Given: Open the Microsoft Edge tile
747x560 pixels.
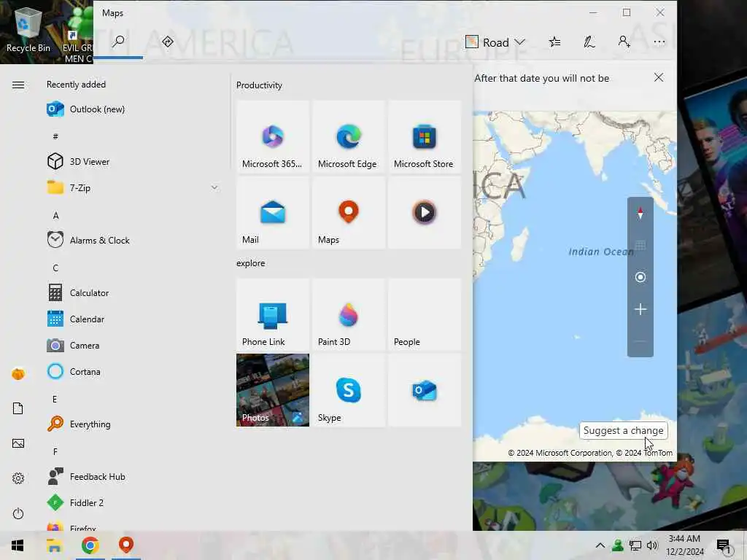Looking at the screenshot, I should 348,136.
